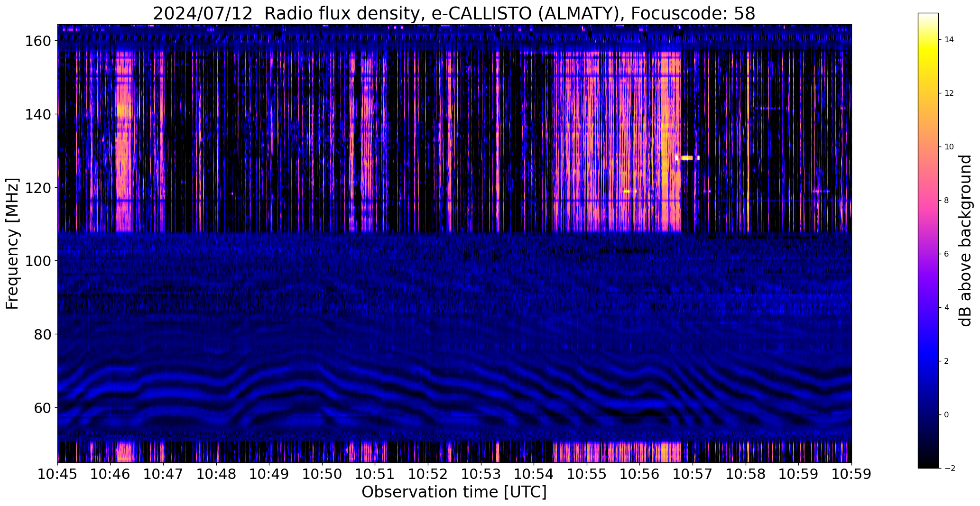
Task: Click the colorbar tick value 12
Action: pyautogui.click(x=949, y=93)
